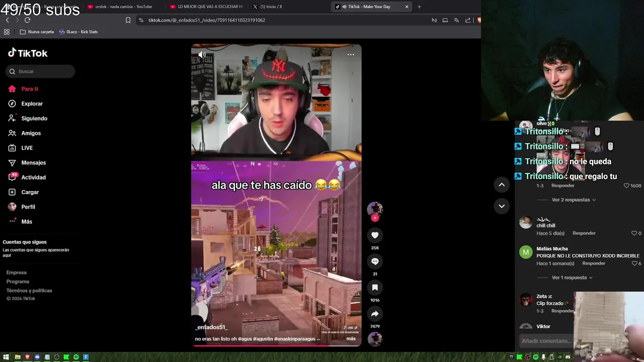Screen dimensions: 644x362
Task: Open the video three-dots options menu
Action: 351,54
